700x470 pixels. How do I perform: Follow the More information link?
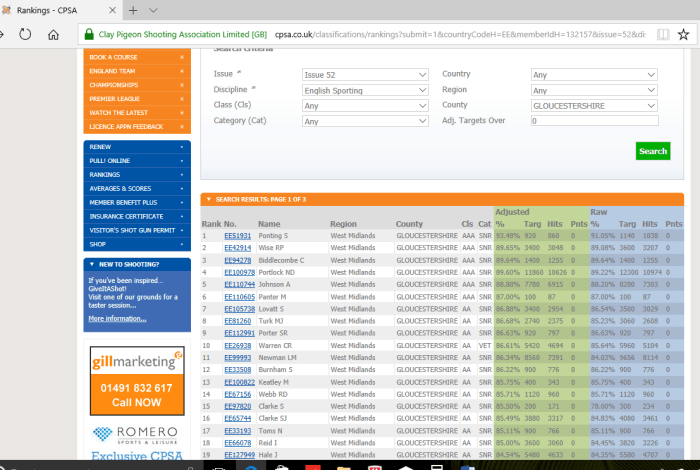click(x=115, y=318)
